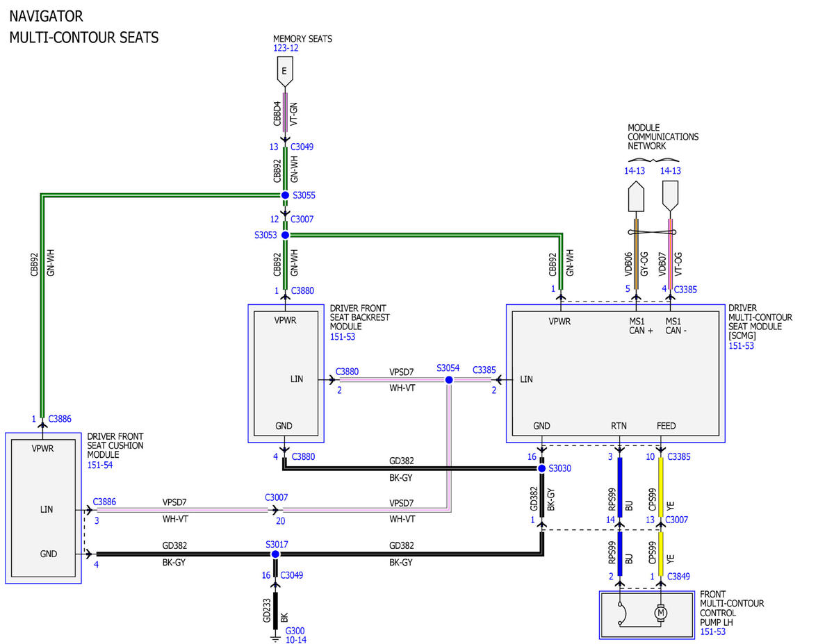Click the E off-page connector symbol

click(284, 73)
